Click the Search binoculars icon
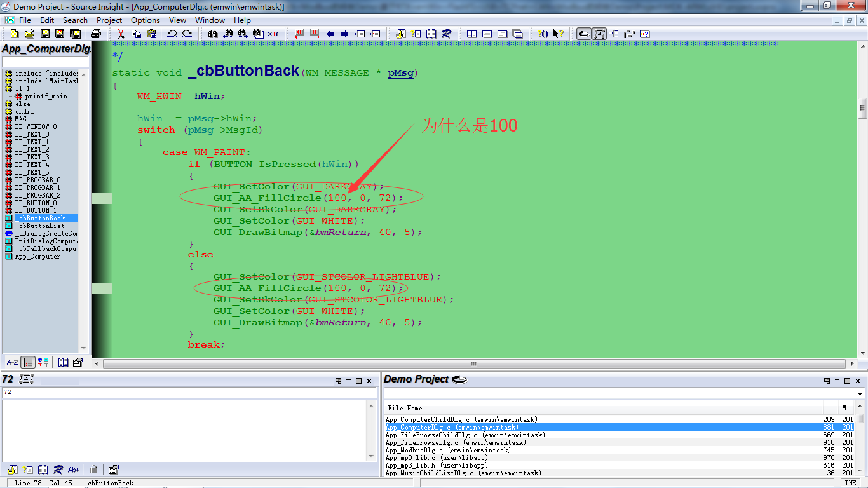The height and width of the screenshot is (488, 868). (x=212, y=34)
